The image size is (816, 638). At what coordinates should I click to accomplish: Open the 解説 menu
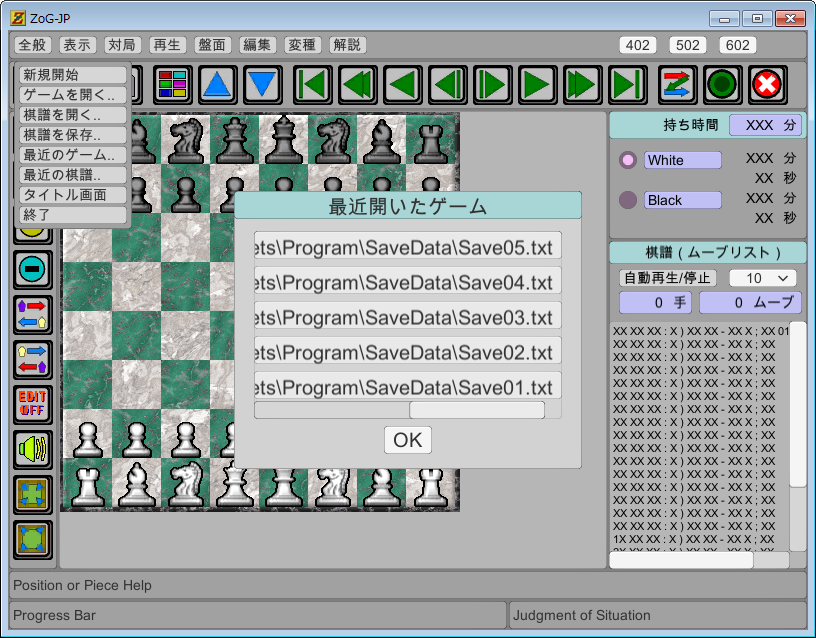347,45
